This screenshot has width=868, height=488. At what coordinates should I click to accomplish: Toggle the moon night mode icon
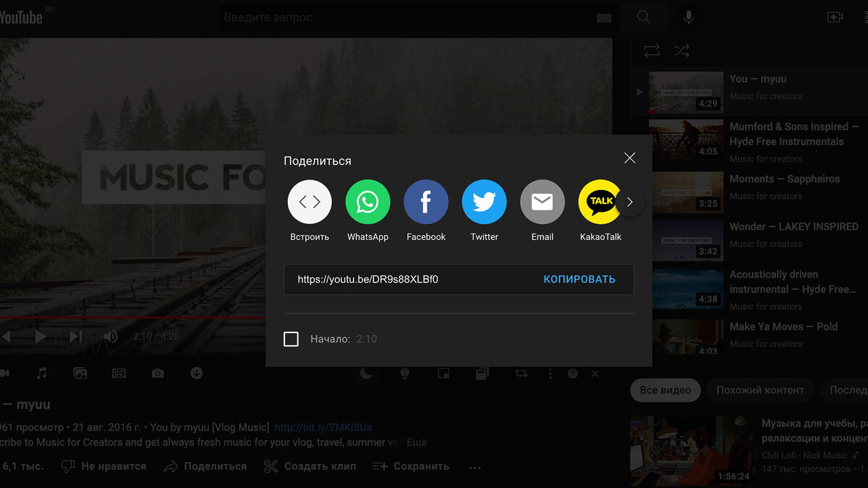coord(367,373)
